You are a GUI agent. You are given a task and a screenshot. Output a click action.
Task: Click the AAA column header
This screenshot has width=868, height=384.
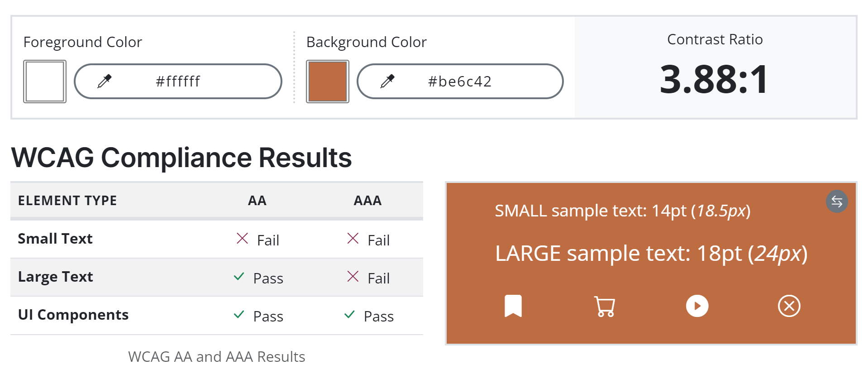pyautogui.click(x=367, y=201)
